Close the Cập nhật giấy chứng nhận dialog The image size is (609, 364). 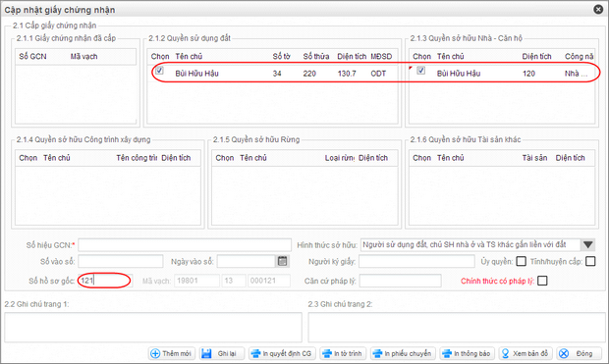coord(598,9)
